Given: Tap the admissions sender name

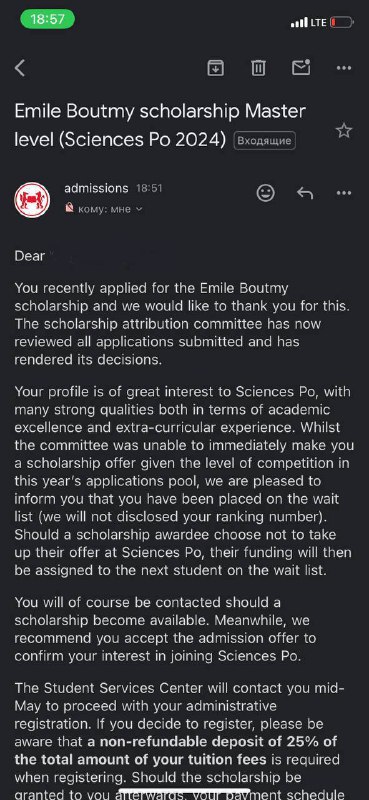Looking at the screenshot, I should pos(96,188).
